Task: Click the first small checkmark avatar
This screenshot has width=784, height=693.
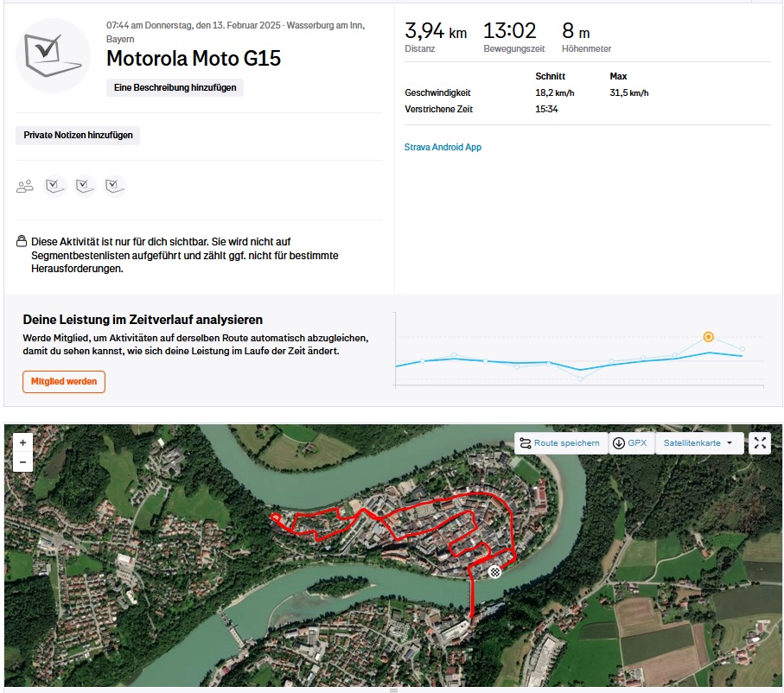Action: pyautogui.click(x=55, y=186)
